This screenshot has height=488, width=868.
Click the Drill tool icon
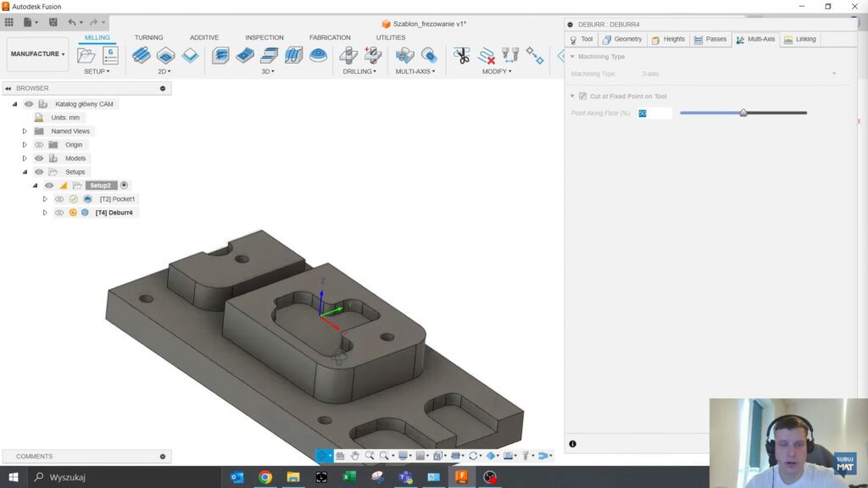click(x=348, y=56)
